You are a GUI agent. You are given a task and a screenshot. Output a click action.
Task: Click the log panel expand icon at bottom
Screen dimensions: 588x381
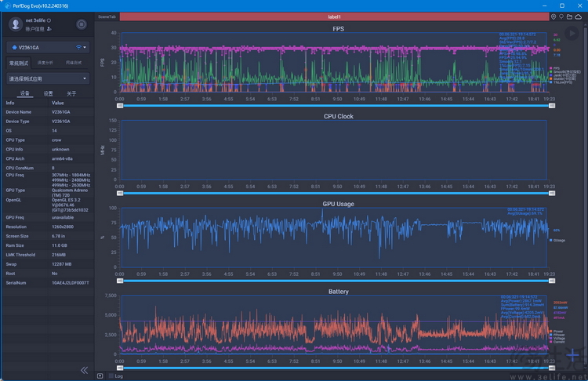(100, 376)
